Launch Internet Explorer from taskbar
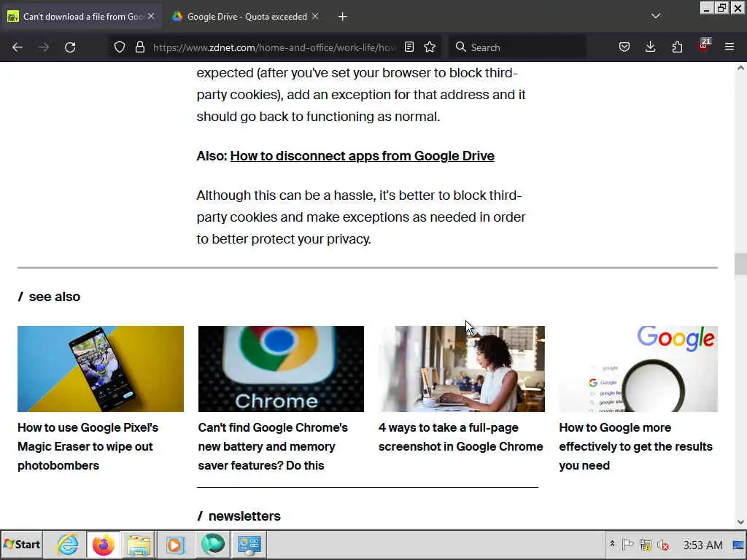This screenshot has height=560, width=747. coord(68,545)
